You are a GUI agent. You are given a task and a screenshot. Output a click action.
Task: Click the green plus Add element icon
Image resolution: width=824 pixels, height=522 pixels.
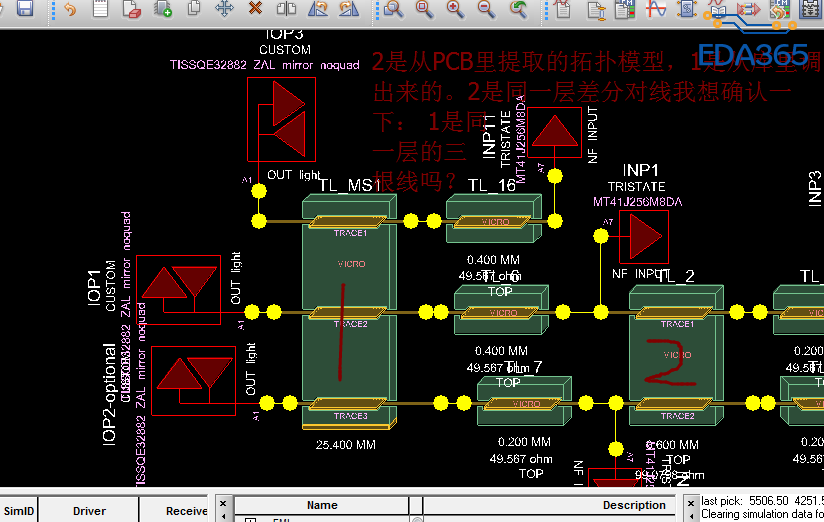pyautogui.click(x=164, y=9)
